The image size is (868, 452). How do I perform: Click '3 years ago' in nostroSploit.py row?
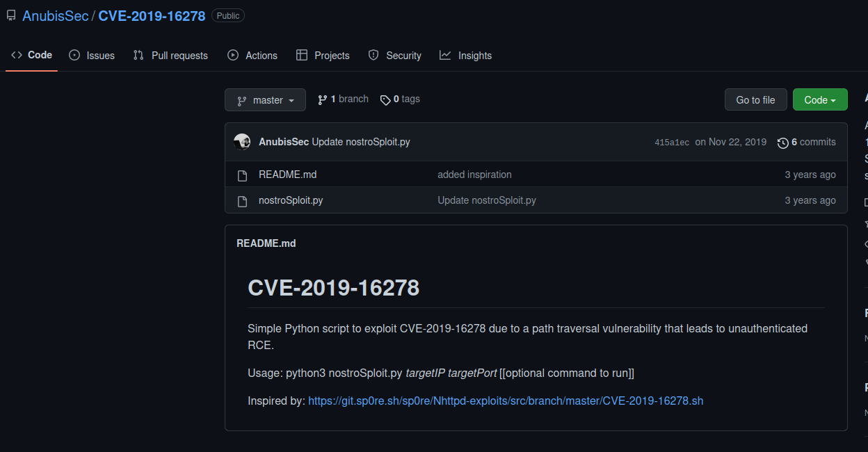coord(810,200)
